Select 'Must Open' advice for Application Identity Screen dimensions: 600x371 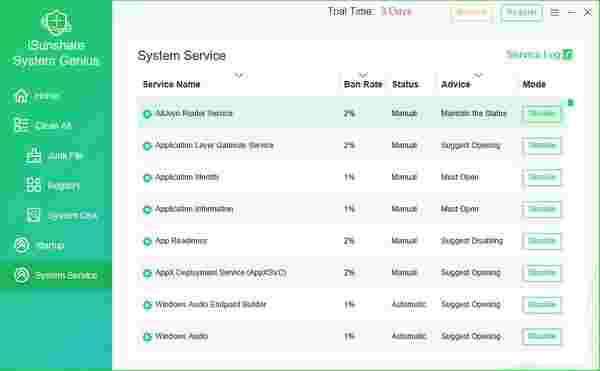pos(460,177)
